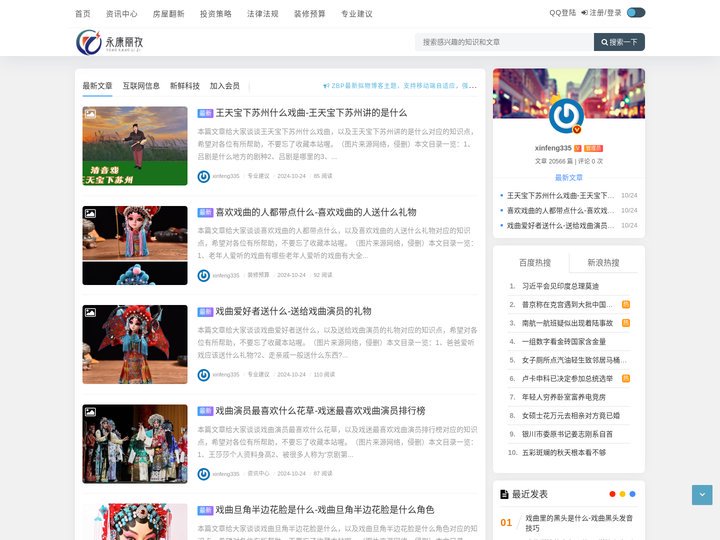
Task: Open hot search 习近平会见印度总理莫迪
Action: pos(560,286)
